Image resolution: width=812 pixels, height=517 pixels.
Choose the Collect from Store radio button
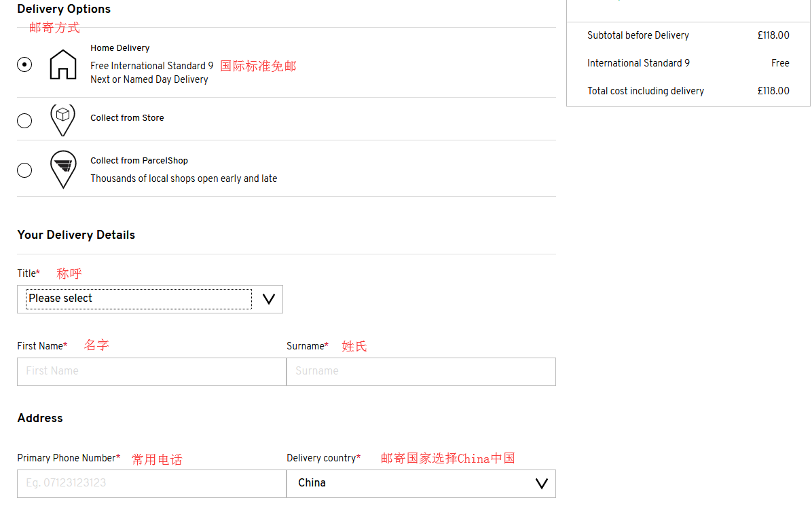(x=24, y=121)
